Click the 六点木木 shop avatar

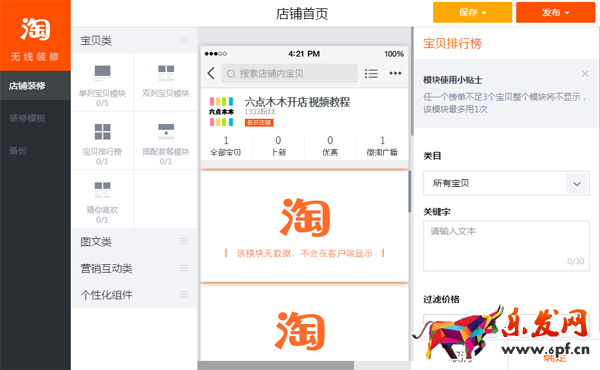point(221,111)
